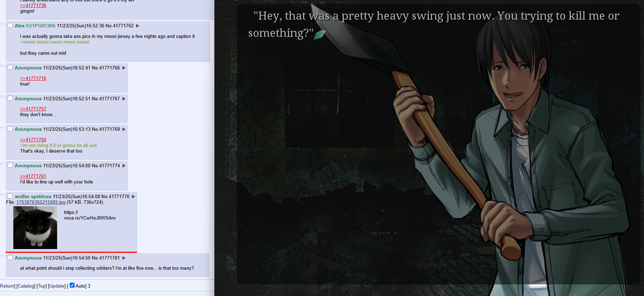This screenshot has width=644, height=296.
Task: Click the text "they don't know..."
Action: point(38,114)
